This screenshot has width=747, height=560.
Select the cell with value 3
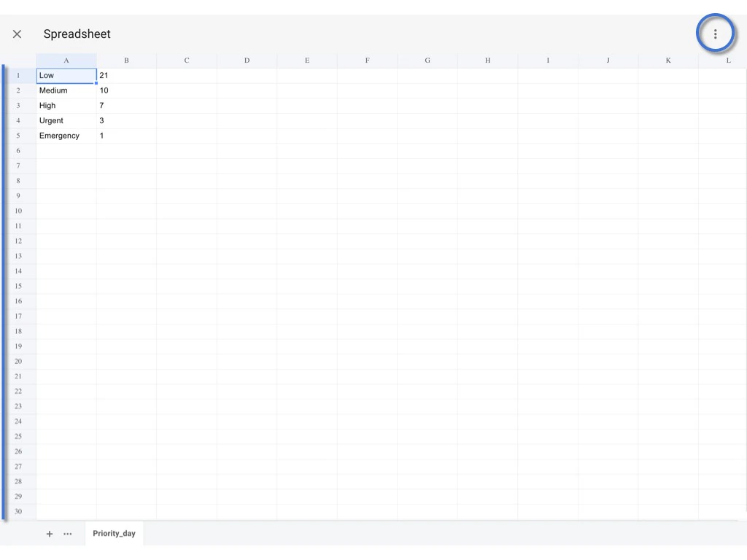126,120
